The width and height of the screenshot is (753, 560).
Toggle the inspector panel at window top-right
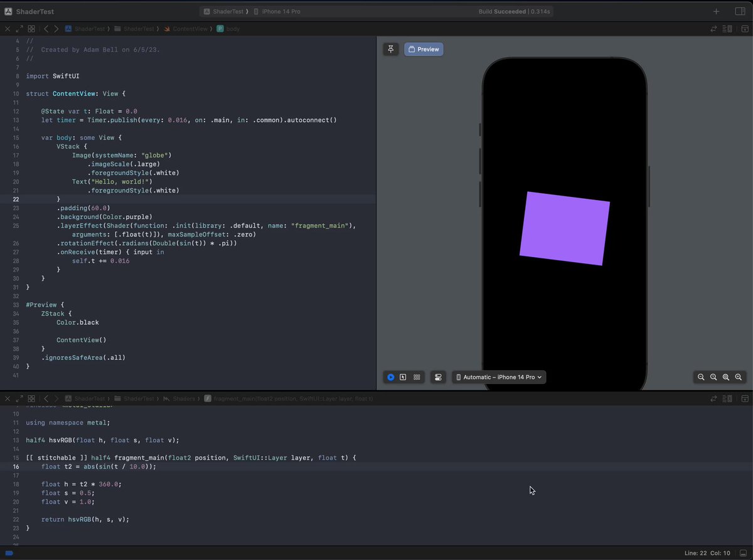coord(740,11)
